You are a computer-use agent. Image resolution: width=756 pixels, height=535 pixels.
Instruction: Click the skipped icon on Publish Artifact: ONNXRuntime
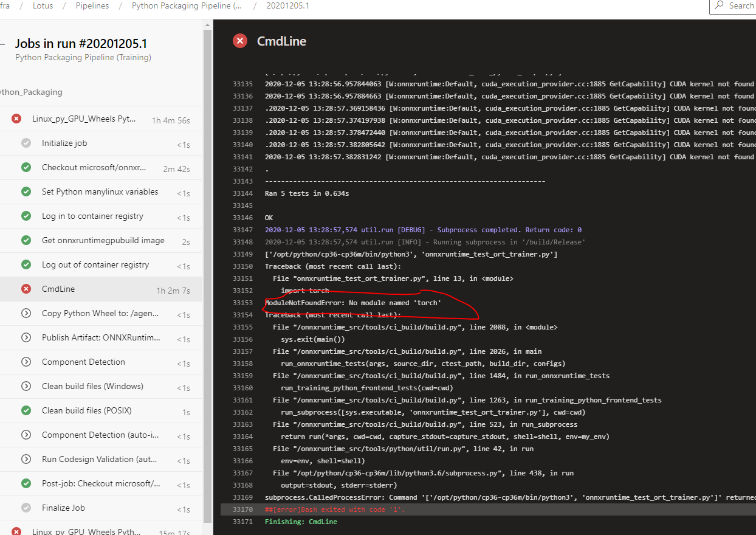[26, 337]
